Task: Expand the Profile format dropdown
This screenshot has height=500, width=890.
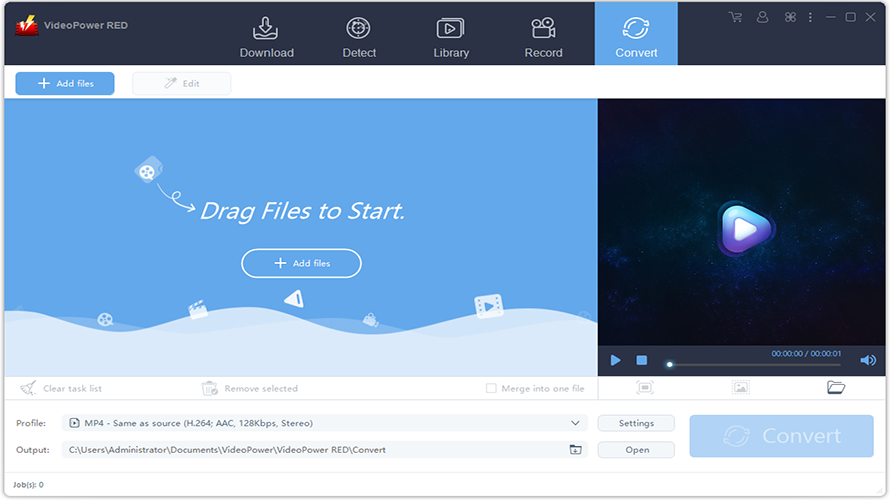Action: [x=575, y=423]
